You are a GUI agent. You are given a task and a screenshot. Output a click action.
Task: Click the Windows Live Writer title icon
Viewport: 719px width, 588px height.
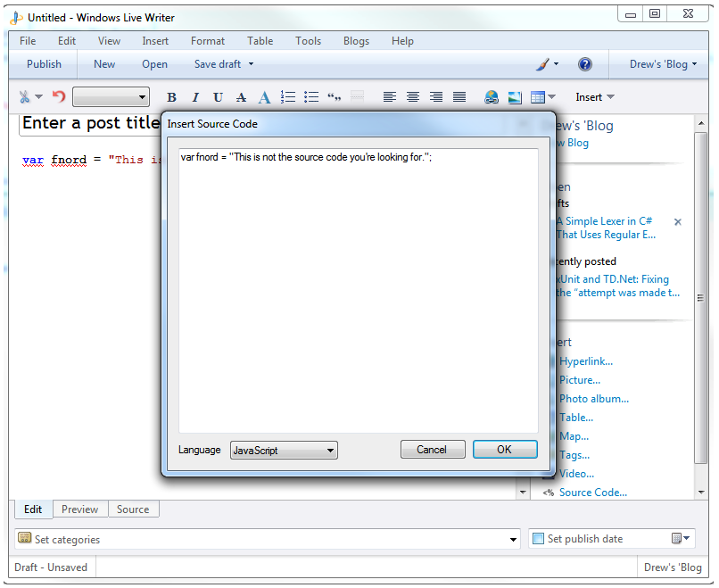click(x=17, y=18)
